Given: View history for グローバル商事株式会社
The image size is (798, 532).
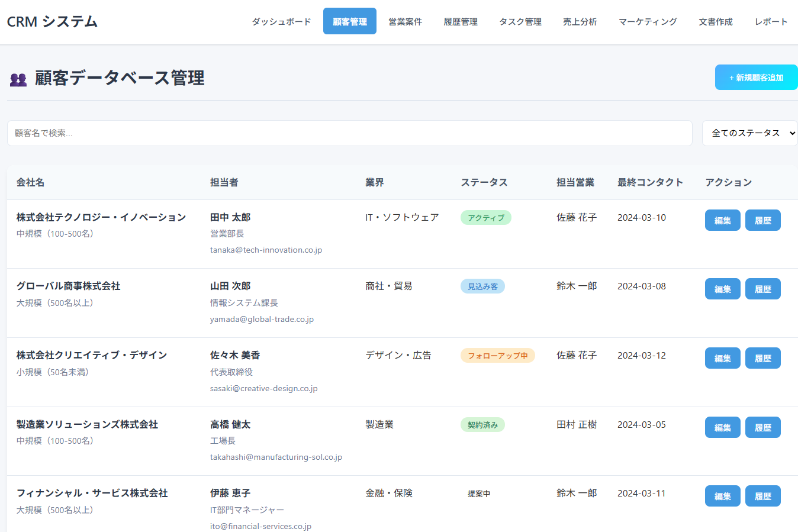Looking at the screenshot, I should [762, 289].
